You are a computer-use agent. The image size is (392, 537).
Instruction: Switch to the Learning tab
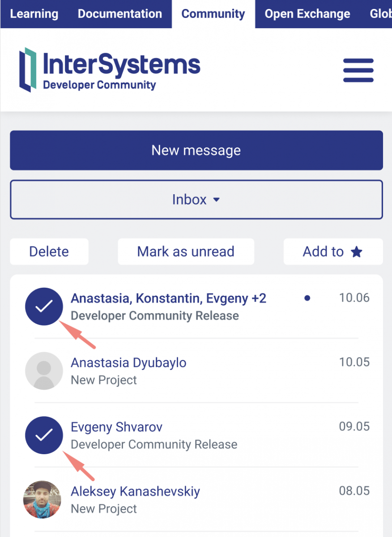[34, 14]
